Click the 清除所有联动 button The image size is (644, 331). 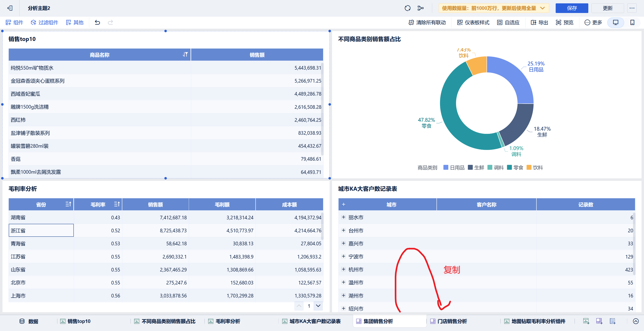coord(427,23)
